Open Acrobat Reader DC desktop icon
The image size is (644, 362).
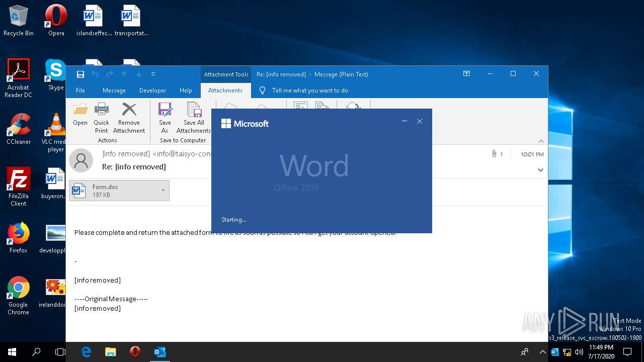(x=19, y=78)
